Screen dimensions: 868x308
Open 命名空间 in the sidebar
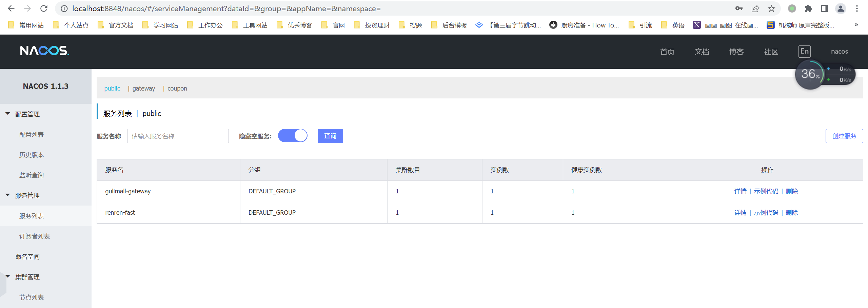click(x=27, y=256)
